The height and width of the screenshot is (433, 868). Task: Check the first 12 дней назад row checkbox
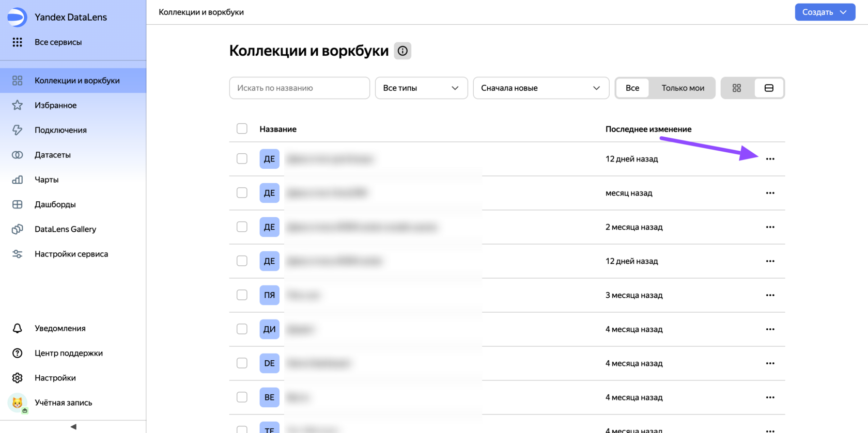tap(242, 158)
